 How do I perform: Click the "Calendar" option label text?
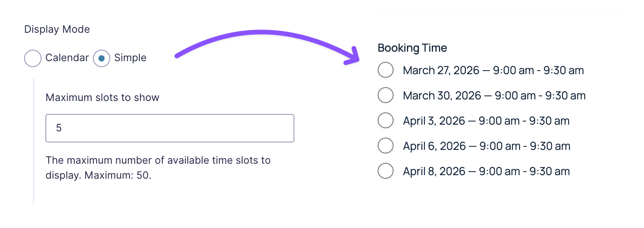point(67,58)
